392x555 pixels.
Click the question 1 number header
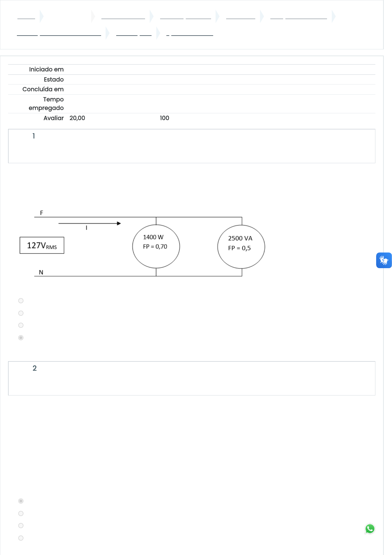(x=34, y=136)
